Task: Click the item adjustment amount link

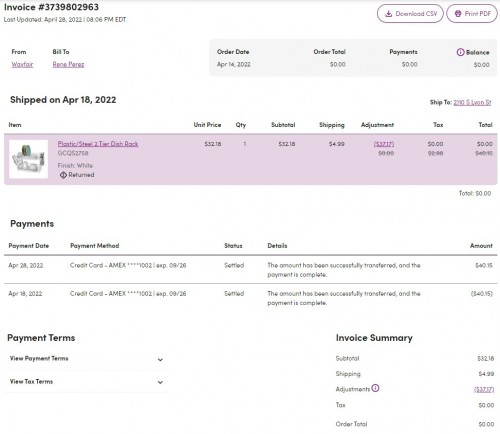Action: (384, 144)
